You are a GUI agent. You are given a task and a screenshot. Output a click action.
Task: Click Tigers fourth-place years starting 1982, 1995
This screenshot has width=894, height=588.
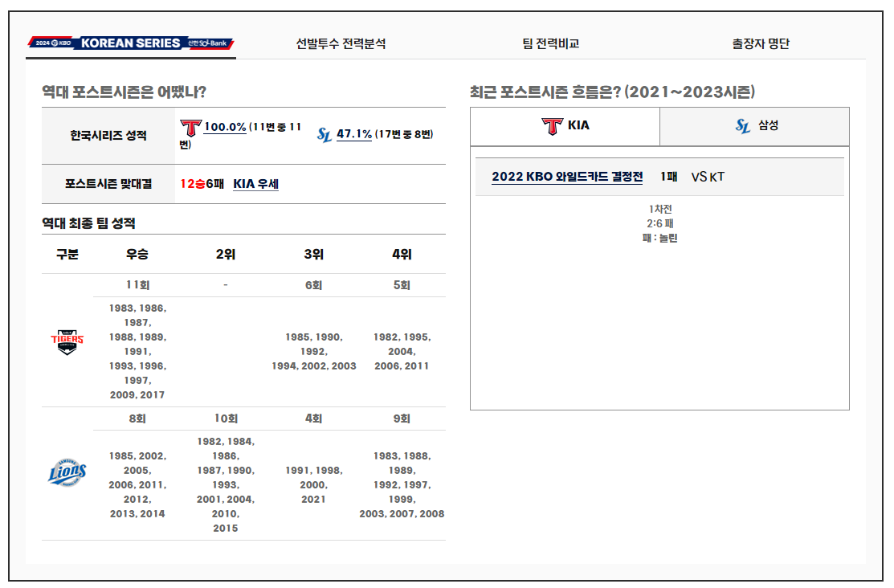point(402,351)
